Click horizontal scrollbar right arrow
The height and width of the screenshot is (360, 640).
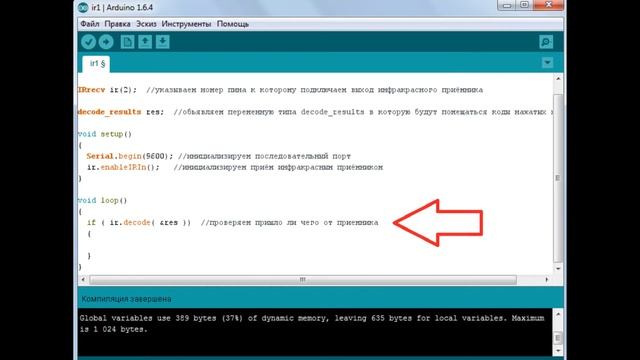(x=547, y=280)
